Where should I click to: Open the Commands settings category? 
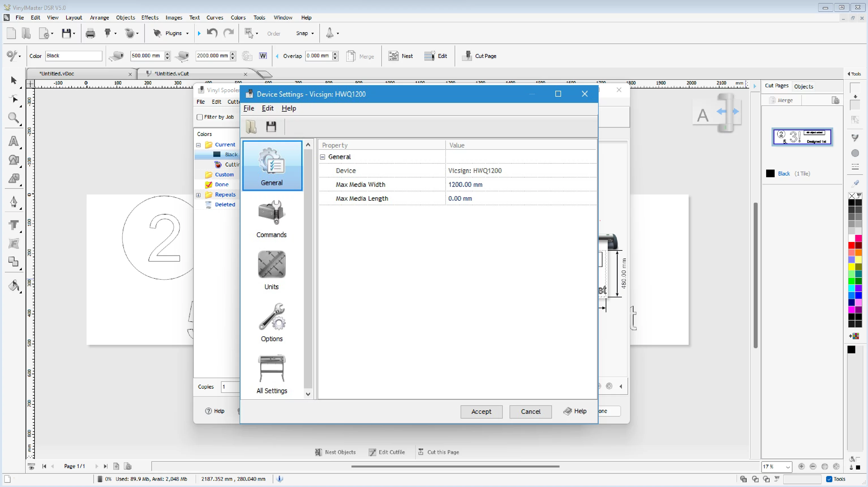point(272,219)
